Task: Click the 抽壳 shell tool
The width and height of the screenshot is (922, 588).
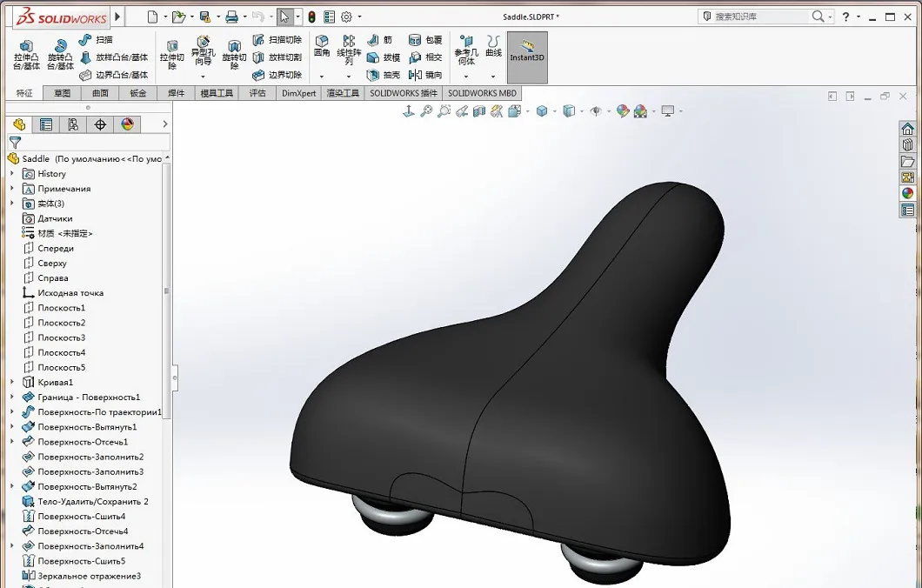Action: [384, 75]
